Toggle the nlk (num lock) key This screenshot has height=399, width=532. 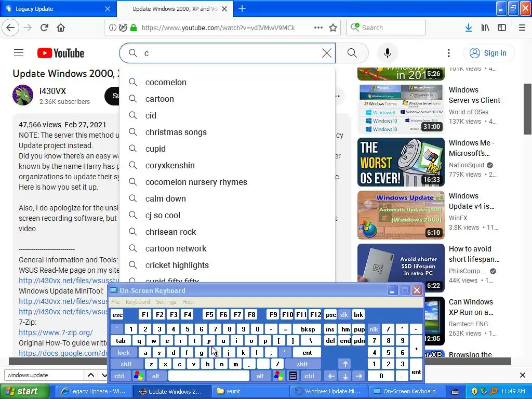[374, 329]
